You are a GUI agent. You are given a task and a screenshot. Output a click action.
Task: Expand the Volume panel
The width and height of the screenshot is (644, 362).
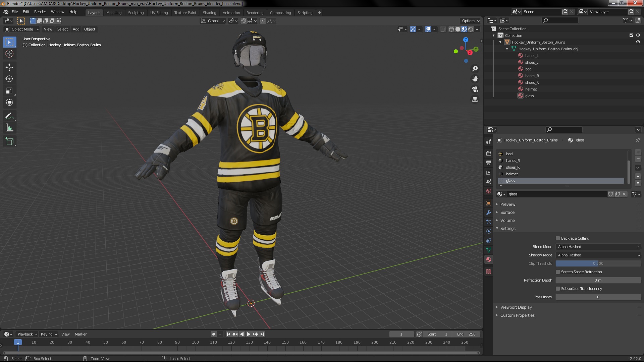507,221
